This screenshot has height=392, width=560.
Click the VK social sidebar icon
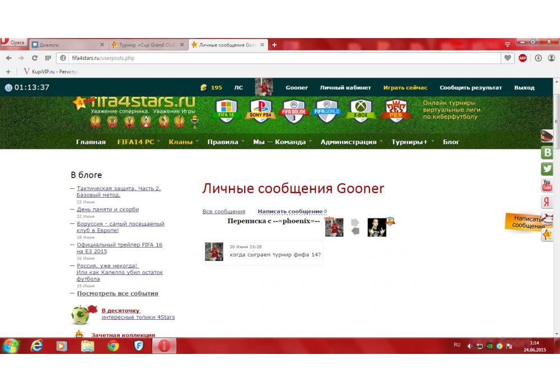547,152
